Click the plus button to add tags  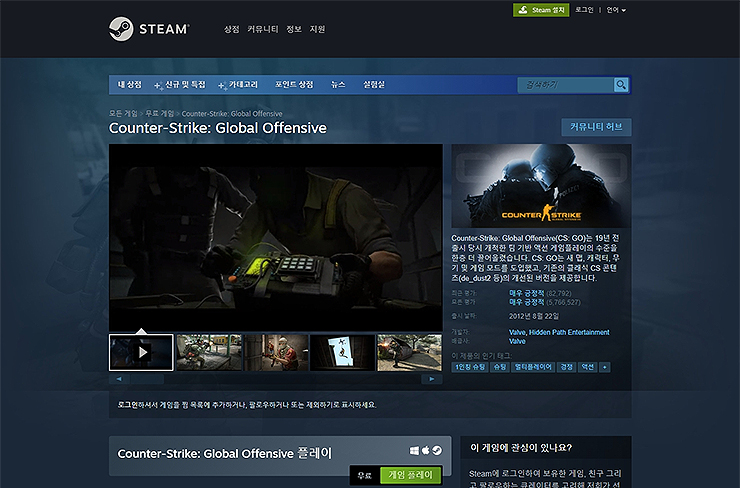tap(605, 367)
